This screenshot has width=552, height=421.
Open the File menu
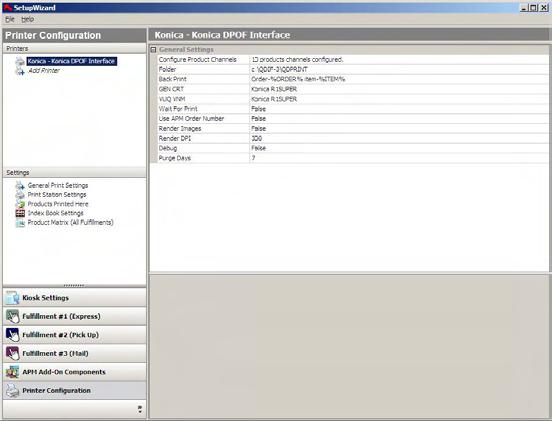click(10, 19)
